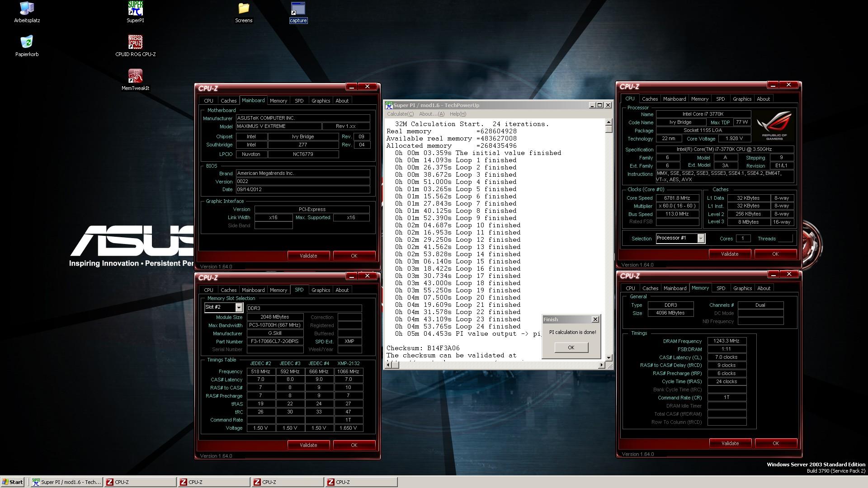This screenshot has height=488, width=868.
Task: Open Mainboard tab in CPU window
Action: click(674, 99)
